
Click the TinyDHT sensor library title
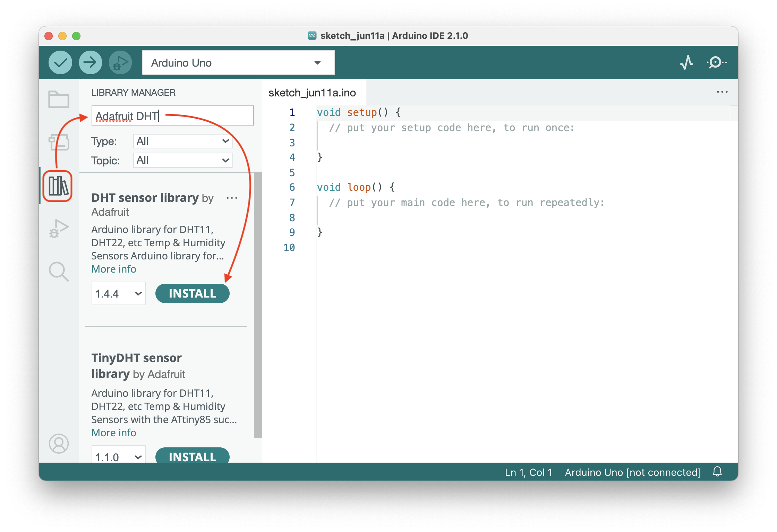[136, 366]
